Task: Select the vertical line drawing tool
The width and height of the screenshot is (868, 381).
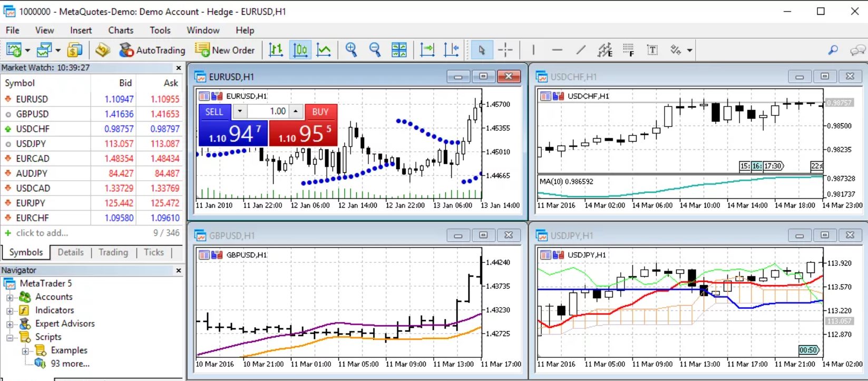Action: (x=533, y=50)
